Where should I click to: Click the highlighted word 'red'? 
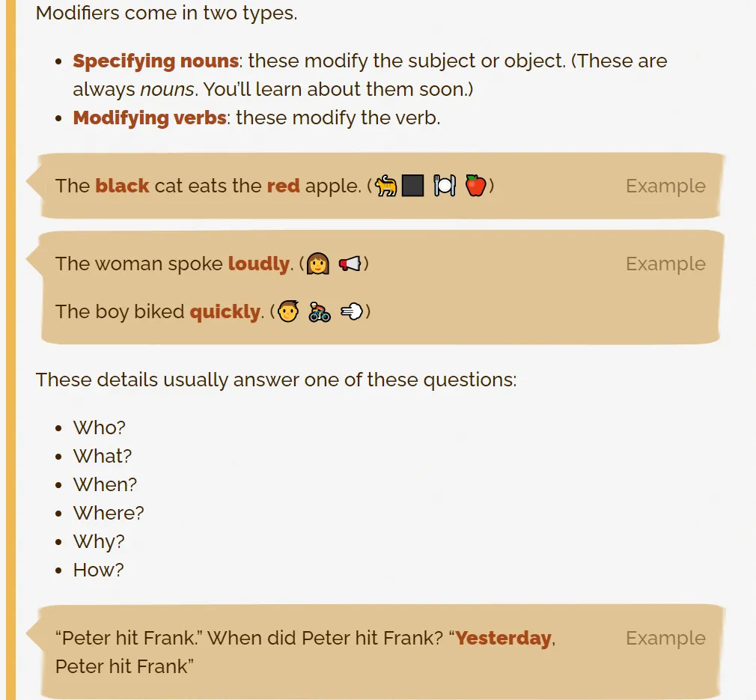(x=283, y=186)
